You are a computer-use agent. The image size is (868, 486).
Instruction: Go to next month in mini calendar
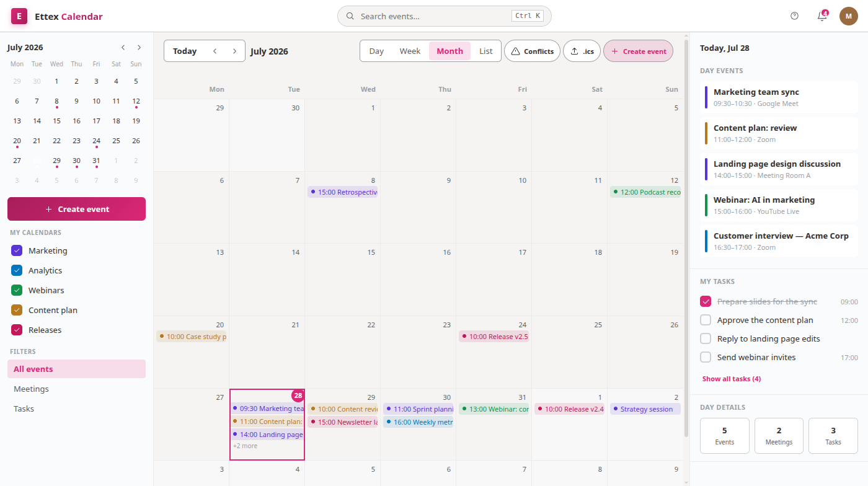pyautogui.click(x=139, y=47)
